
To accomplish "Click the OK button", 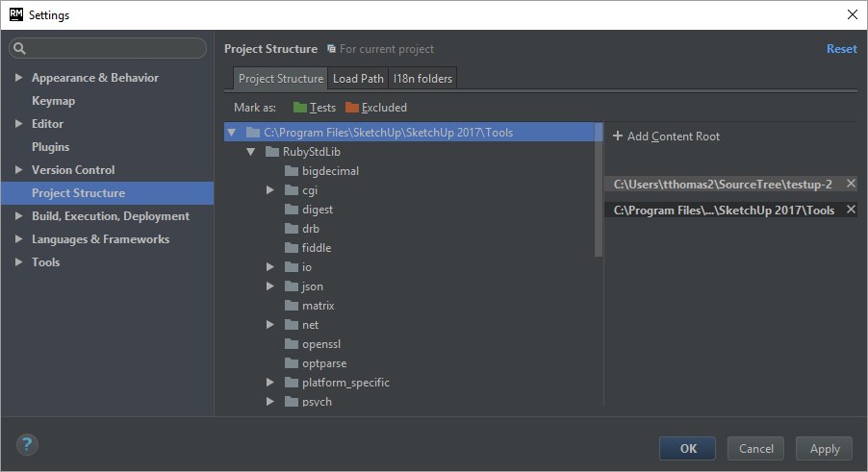I will tap(687, 448).
